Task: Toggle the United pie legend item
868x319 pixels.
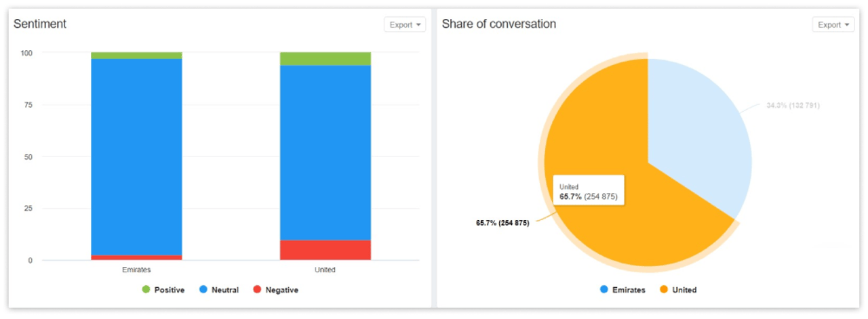Action: click(x=684, y=290)
